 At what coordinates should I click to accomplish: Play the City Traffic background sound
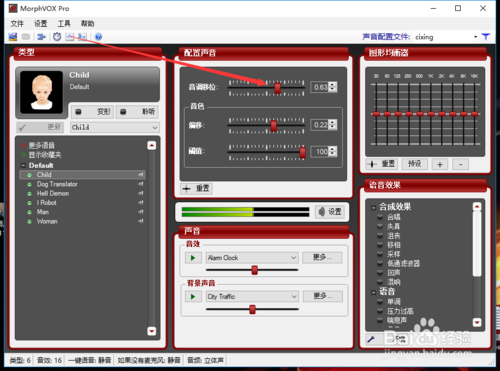[193, 297]
